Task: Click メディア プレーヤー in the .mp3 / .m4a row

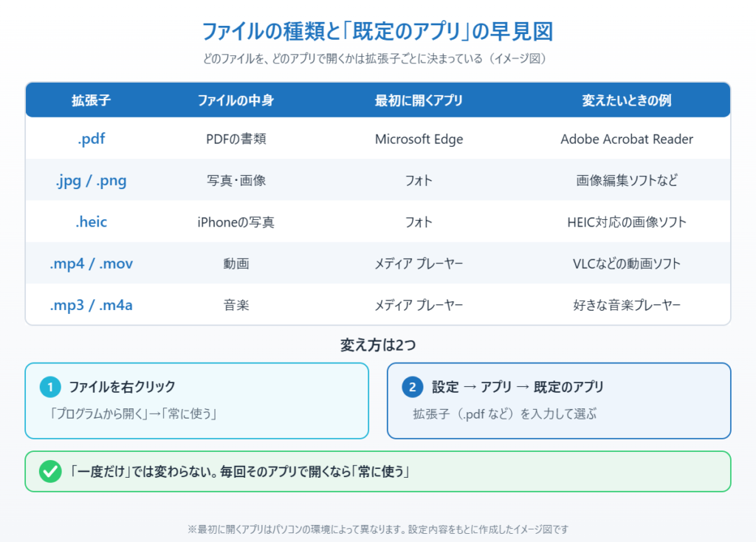Action: (x=419, y=305)
